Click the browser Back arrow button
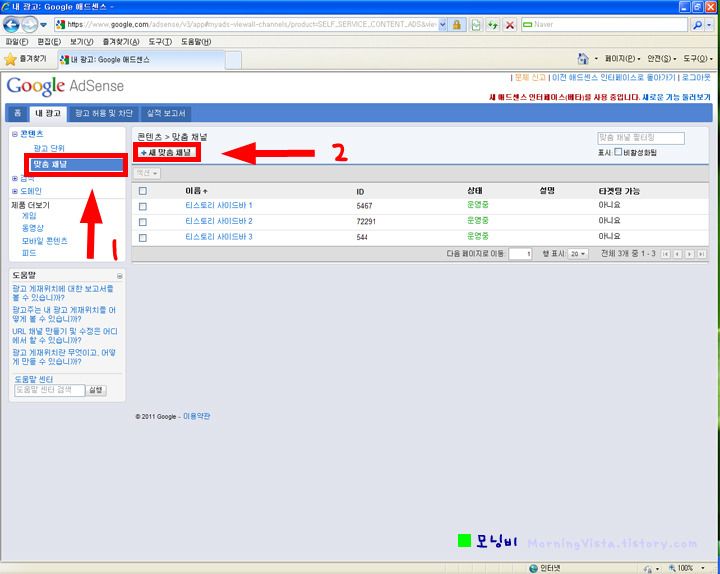Viewport: 720px width, 574px height. point(11,24)
